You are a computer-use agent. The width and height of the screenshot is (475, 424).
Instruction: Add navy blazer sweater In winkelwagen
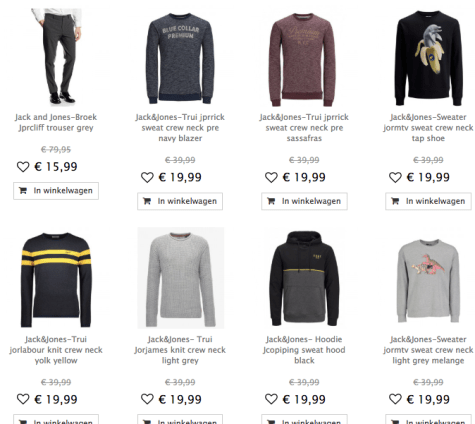(x=180, y=201)
